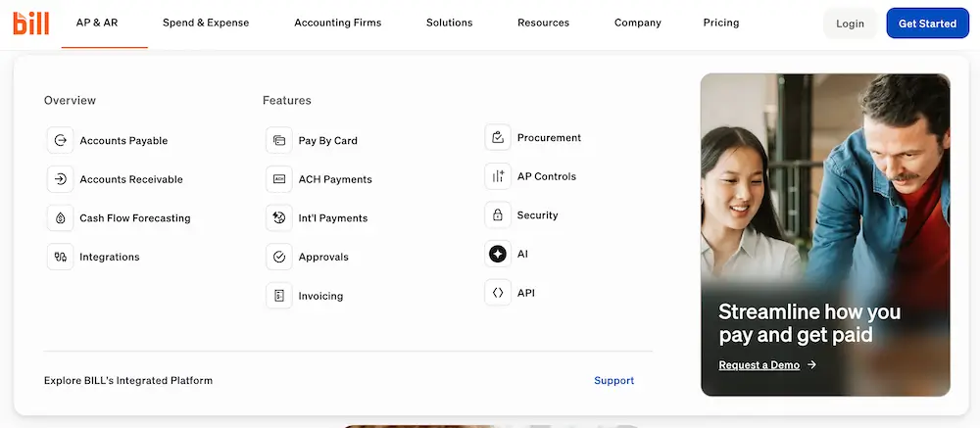Open the AI feature link

pyautogui.click(x=522, y=254)
